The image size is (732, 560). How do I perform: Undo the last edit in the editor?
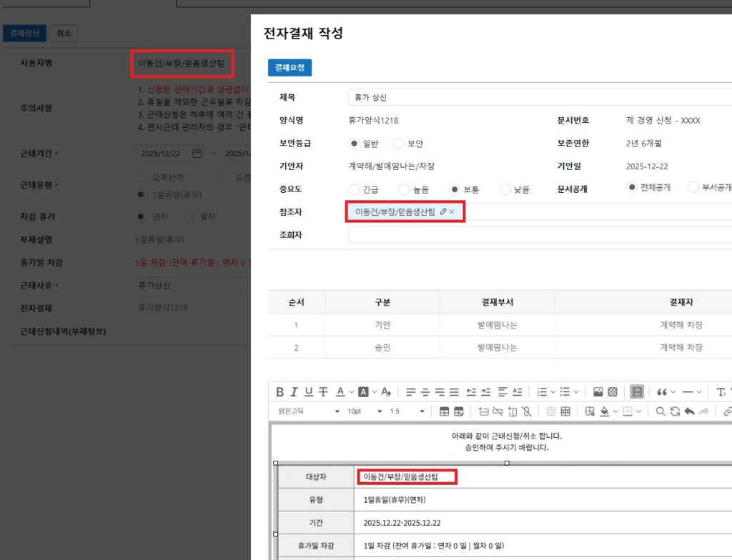point(689,411)
